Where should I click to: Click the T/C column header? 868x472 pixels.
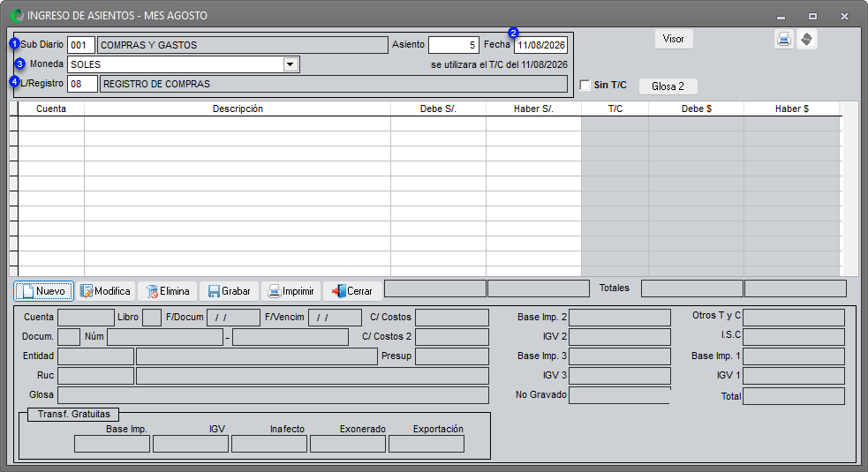[x=615, y=109]
